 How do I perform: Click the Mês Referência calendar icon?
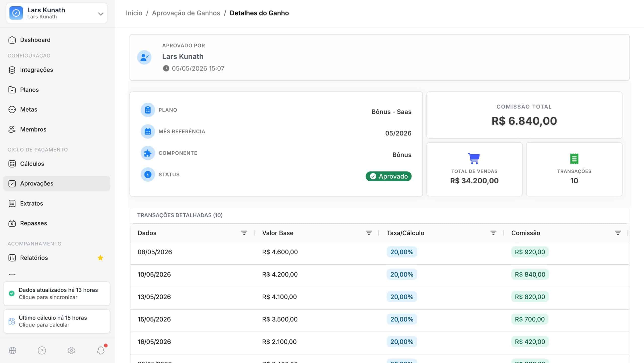pos(148,131)
